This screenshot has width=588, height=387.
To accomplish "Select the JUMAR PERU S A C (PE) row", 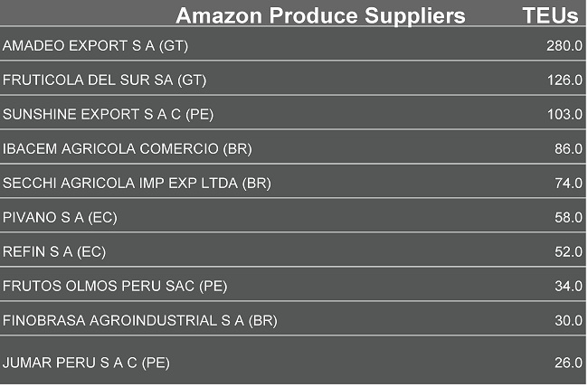I will pyautogui.click(x=86, y=363).
